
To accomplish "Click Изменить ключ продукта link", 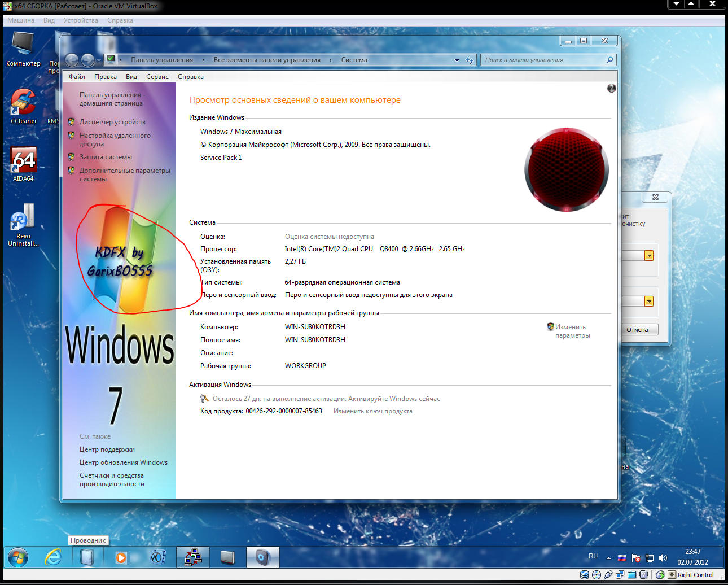I will click(x=372, y=411).
